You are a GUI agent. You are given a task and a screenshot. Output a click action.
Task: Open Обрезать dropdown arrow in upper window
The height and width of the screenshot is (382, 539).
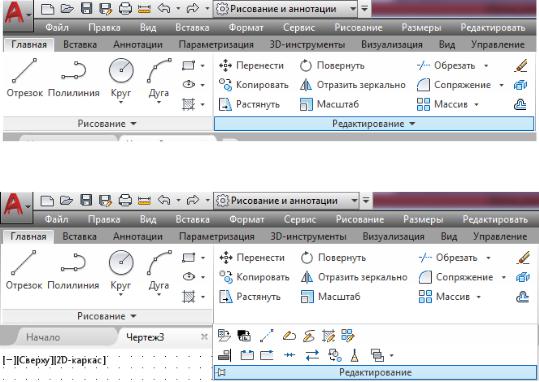[x=486, y=65]
